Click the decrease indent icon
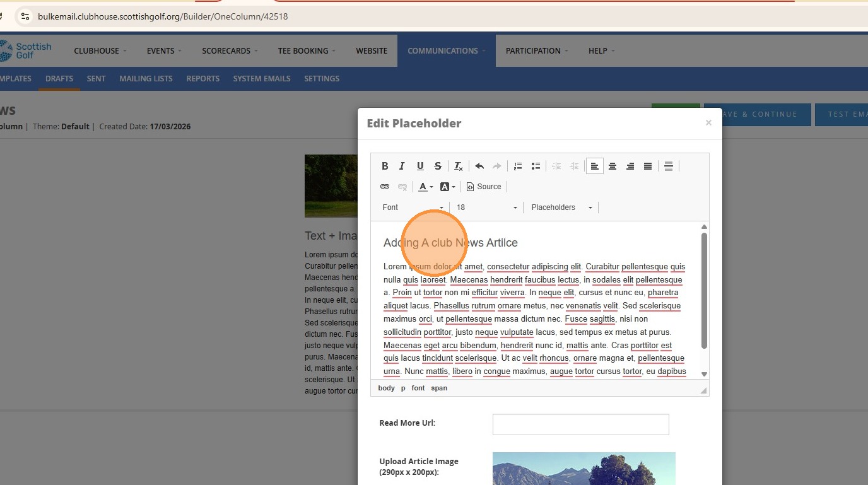The width and height of the screenshot is (868, 485). [556, 167]
